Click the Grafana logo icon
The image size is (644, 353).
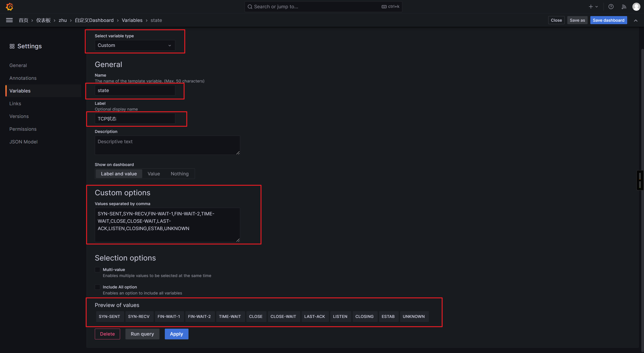pos(9,7)
